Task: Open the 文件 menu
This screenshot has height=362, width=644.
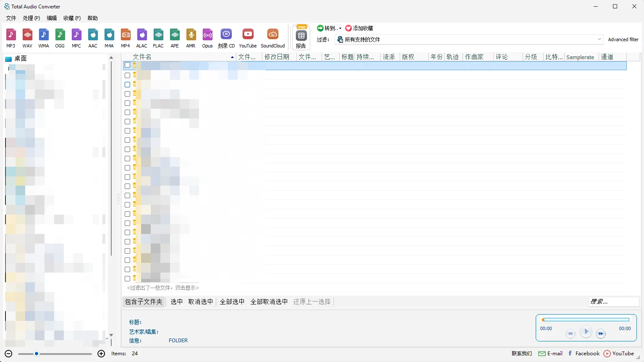Action: pyautogui.click(x=11, y=18)
